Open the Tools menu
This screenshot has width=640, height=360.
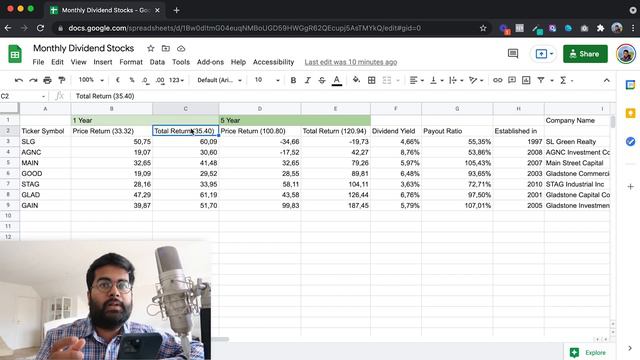[181, 62]
